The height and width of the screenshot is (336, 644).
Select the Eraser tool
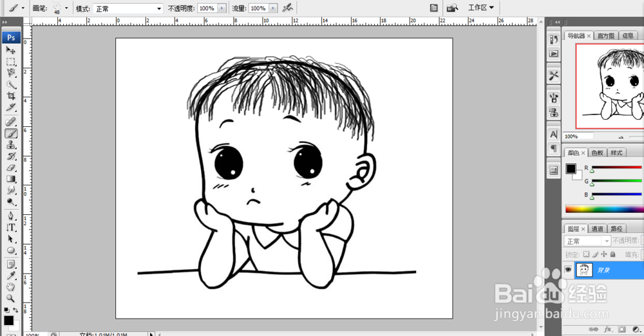(11, 167)
